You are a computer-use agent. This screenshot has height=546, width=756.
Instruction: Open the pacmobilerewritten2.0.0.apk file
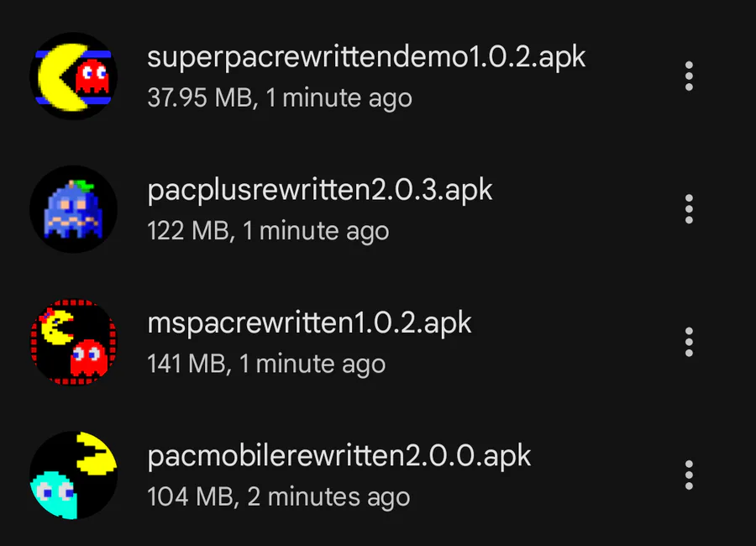tap(339, 456)
